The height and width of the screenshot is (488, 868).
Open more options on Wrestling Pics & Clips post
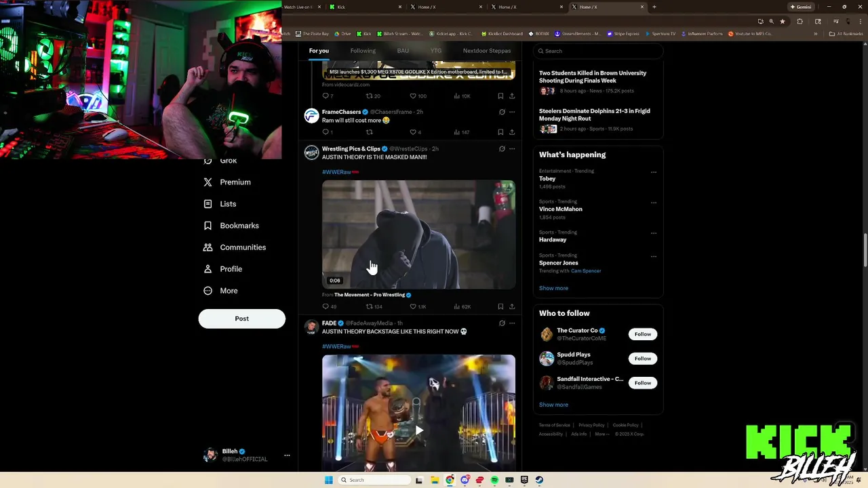[x=512, y=148]
